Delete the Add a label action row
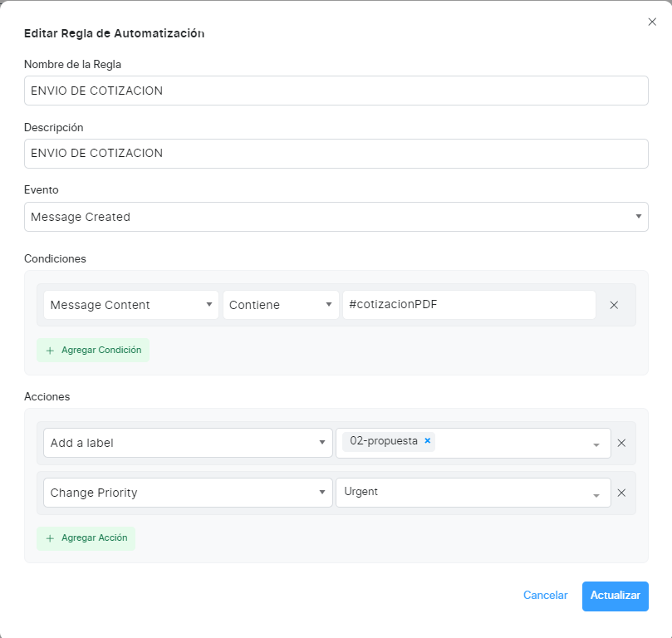 [620, 444]
